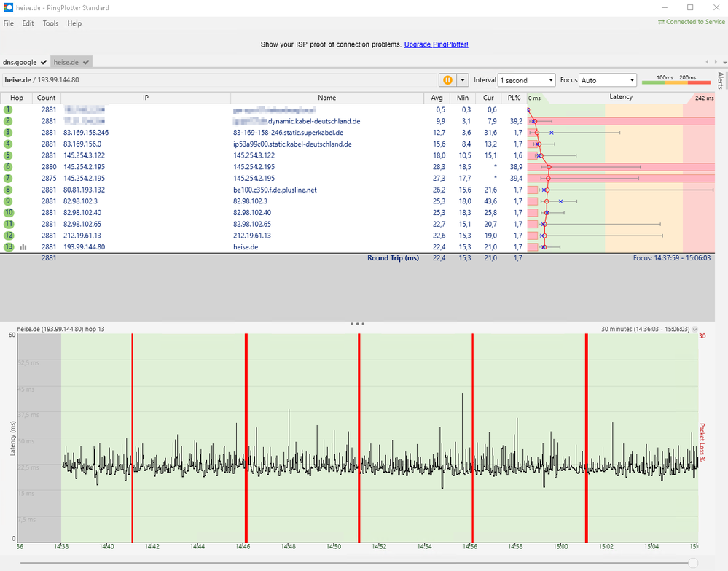Open the Focus dropdown set to Auto
This screenshot has width=728, height=571.
click(x=608, y=80)
